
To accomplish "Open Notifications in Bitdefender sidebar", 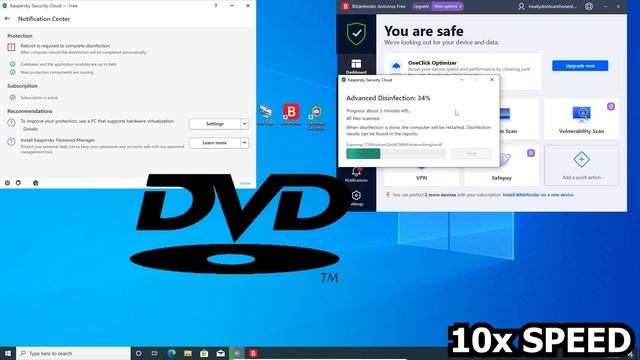I will tap(356, 175).
